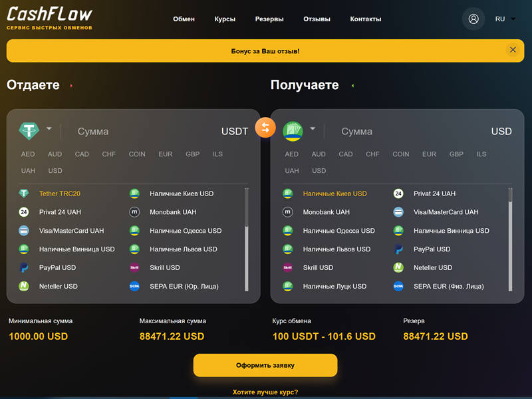
Task: Click the SEPA EUR (Физ. Лица) icon
Action: click(398, 286)
